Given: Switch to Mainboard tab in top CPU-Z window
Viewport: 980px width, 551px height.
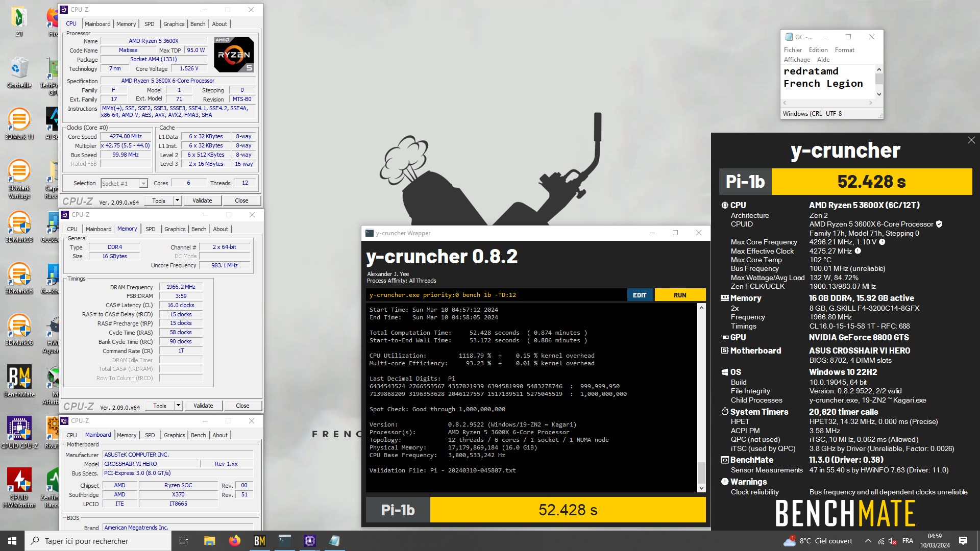Looking at the screenshot, I should [97, 24].
